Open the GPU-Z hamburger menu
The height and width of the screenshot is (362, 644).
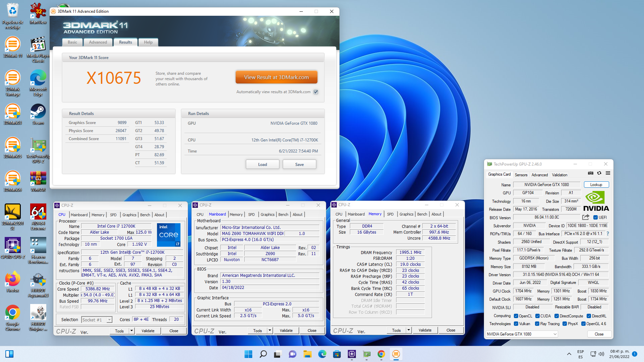tap(608, 173)
